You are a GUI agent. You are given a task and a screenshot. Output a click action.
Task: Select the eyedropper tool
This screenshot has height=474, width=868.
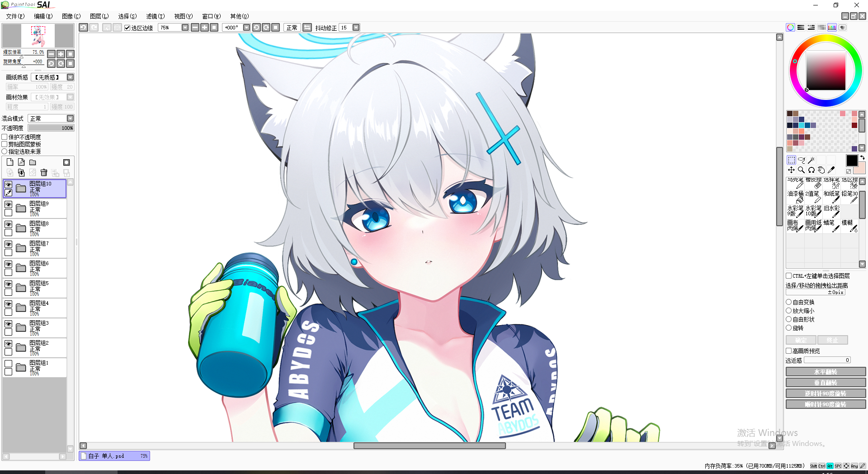point(831,170)
